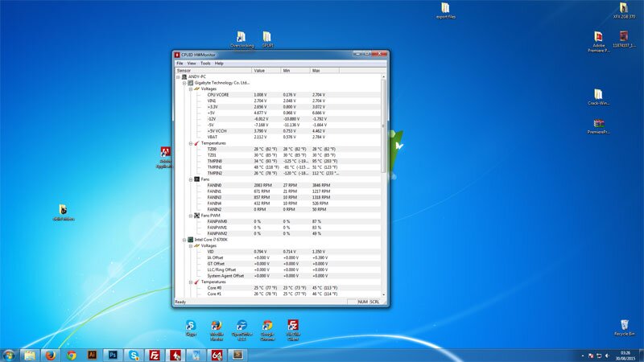Collapse the Gigabyte Voltages group
Viewport: 644px width, 362px height.
coord(191,89)
